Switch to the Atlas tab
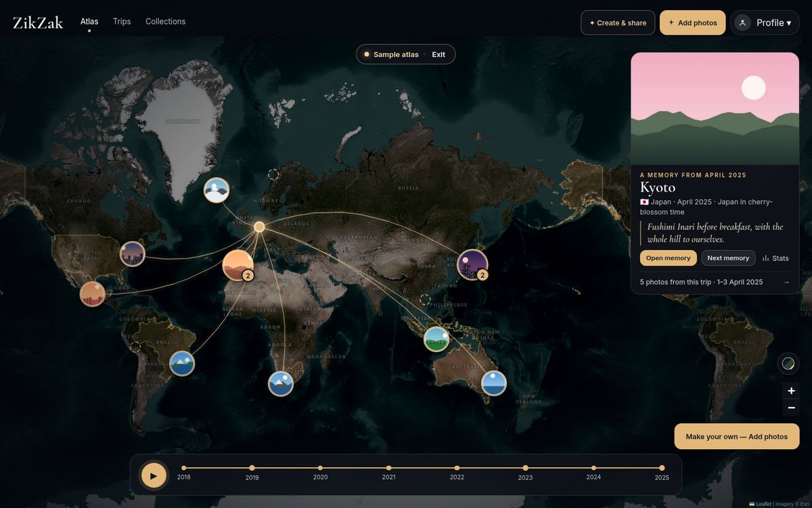Viewport: 812px width, 508px height. (89, 22)
